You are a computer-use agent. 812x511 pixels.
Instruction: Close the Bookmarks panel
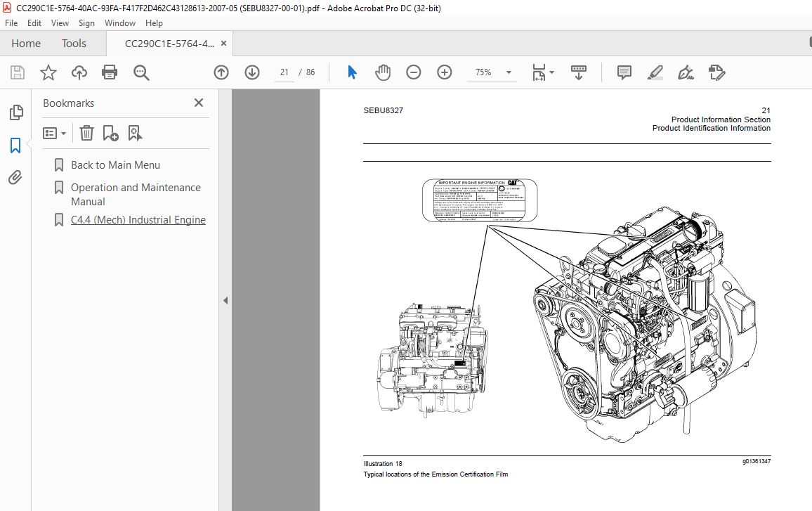coord(198,103)
